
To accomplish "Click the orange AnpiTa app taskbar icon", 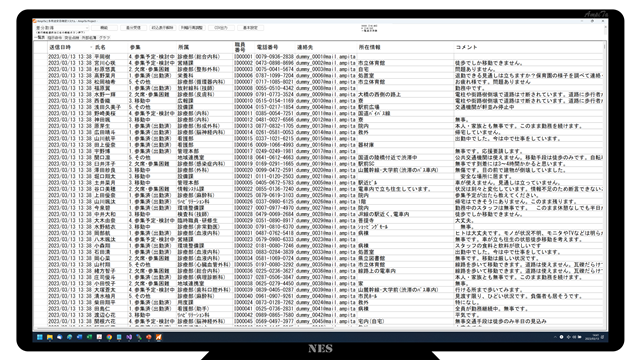I will click(x=159, y=337).
